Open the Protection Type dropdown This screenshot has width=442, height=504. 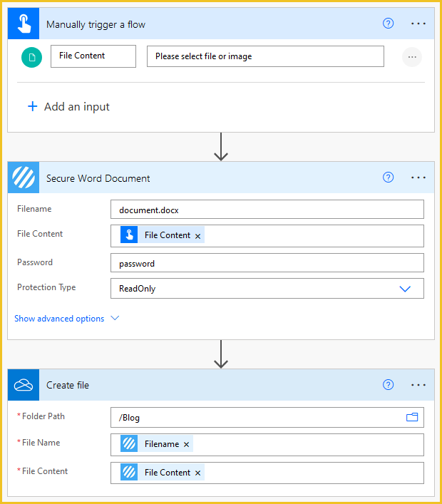pos(267,289)
